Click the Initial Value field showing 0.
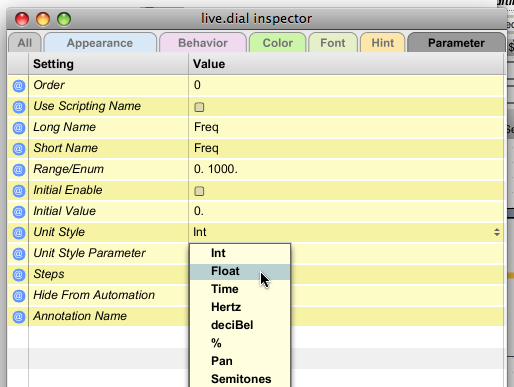Screen dimensions: 514x387 click(346, 211)
